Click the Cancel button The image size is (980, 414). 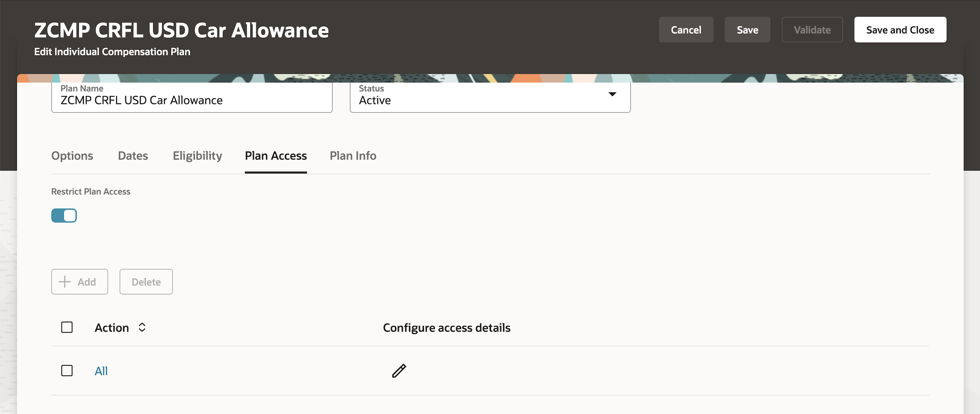[686, 30]
